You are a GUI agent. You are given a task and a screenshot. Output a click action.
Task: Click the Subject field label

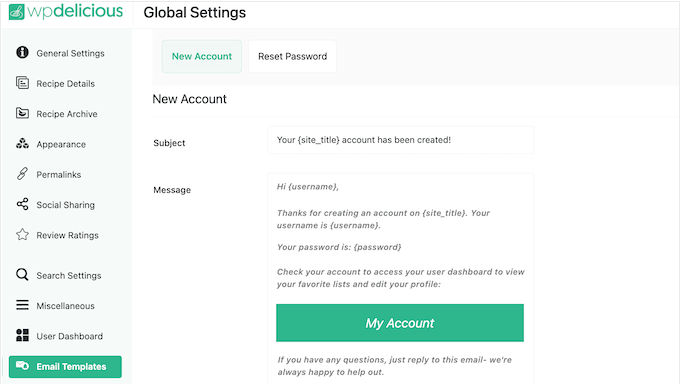pos(169,143)
